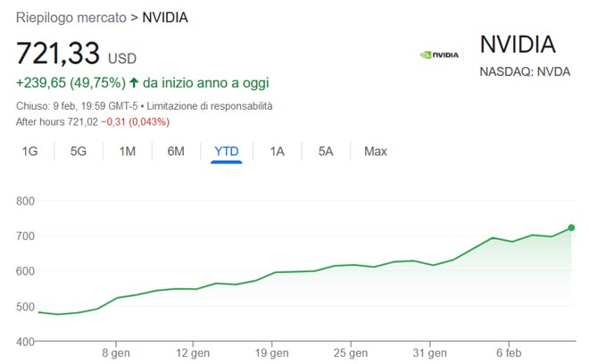Image resolution: width=589 pixels, height=364 pixels.
Task: Click the 31 gen axis date
Action: click(x=429, y=352)
